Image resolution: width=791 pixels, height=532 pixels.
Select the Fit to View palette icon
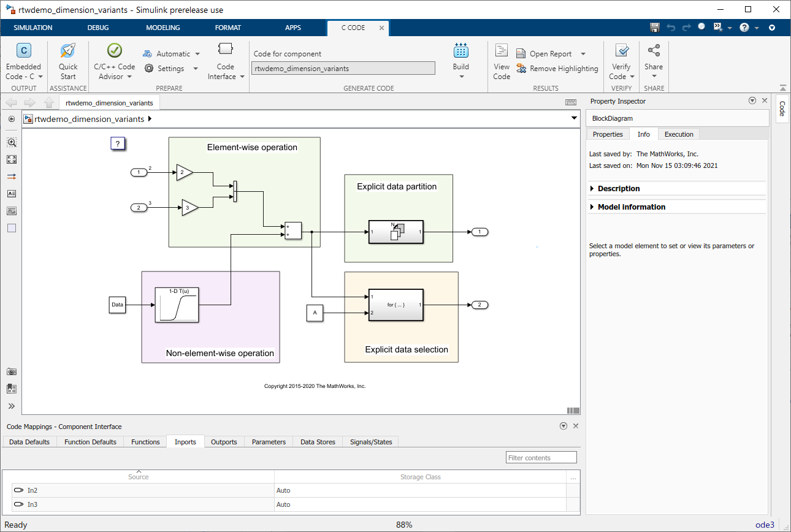(12, 159)
